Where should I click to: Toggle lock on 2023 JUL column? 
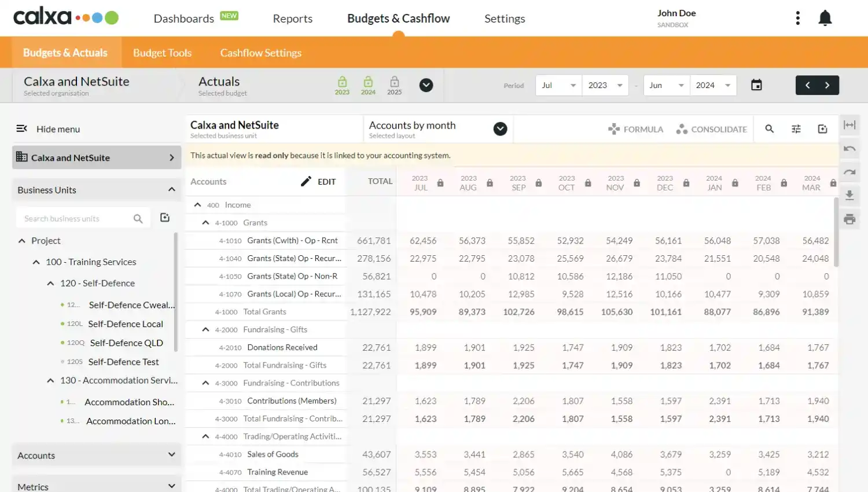click(x=440, y=183)
